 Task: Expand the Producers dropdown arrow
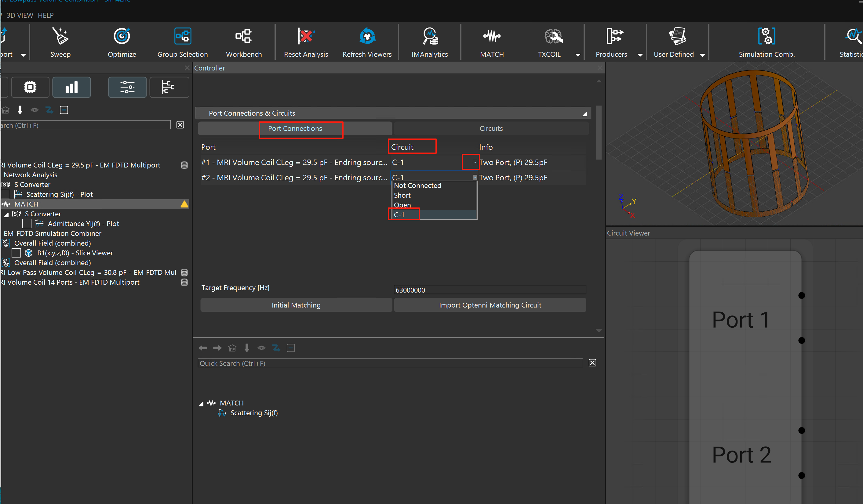click(x=640, y=55)
